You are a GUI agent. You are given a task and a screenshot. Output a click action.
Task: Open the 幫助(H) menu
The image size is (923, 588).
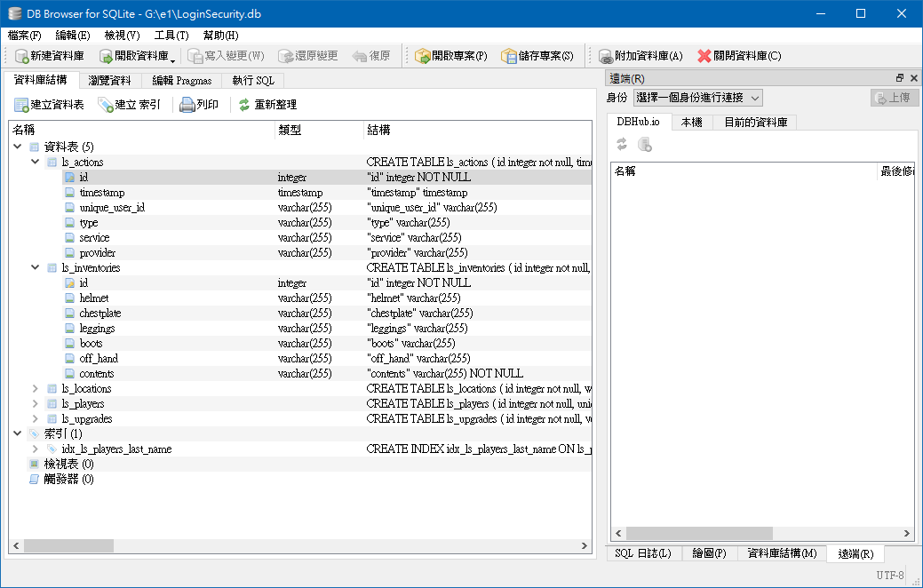click(220, 36)
